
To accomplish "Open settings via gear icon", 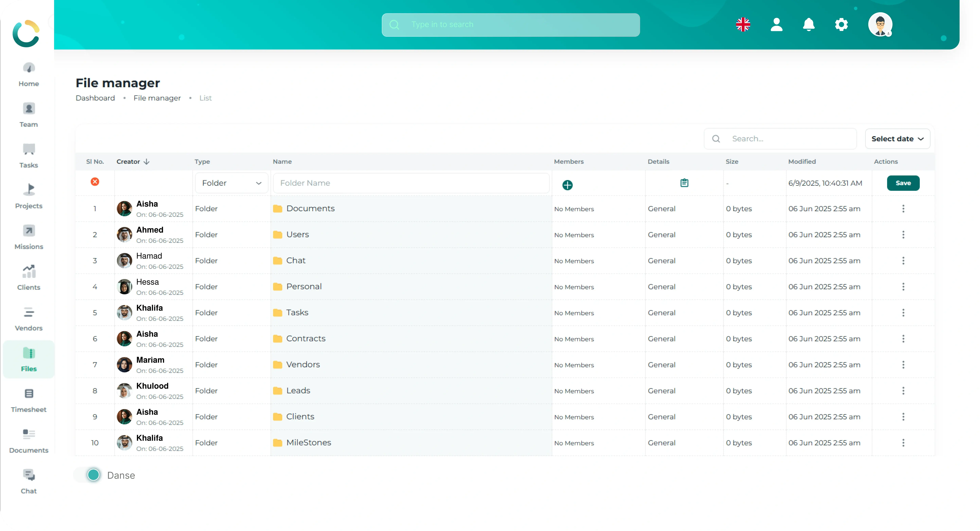I will pyautogui.click(x=841, y=25).
